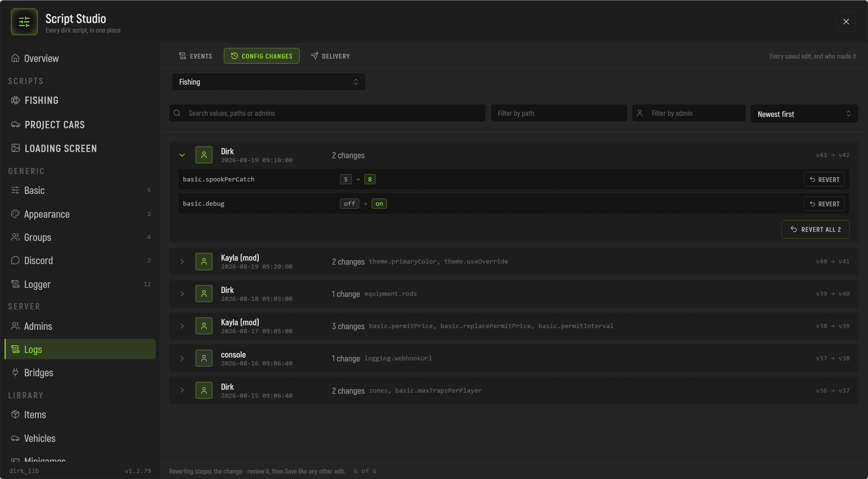Click the '6 of 6' count in footer
The height and width of the screenshot is (479, 868).
(365, 471)
